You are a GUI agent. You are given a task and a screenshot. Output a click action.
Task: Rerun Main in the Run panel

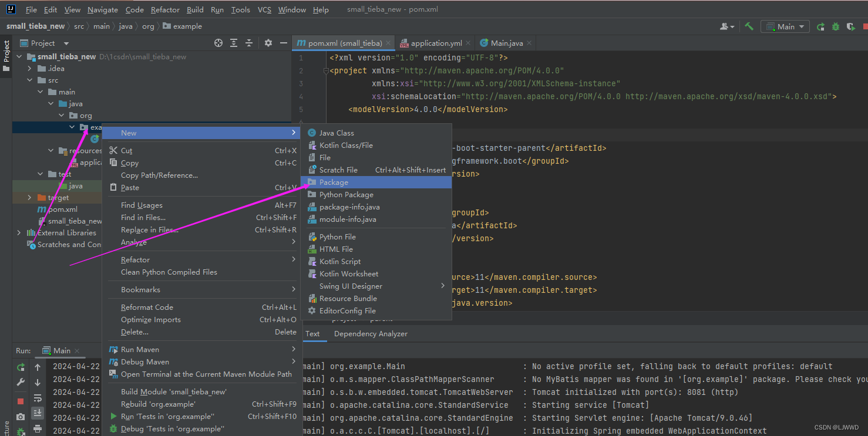(x=21, y=367)
